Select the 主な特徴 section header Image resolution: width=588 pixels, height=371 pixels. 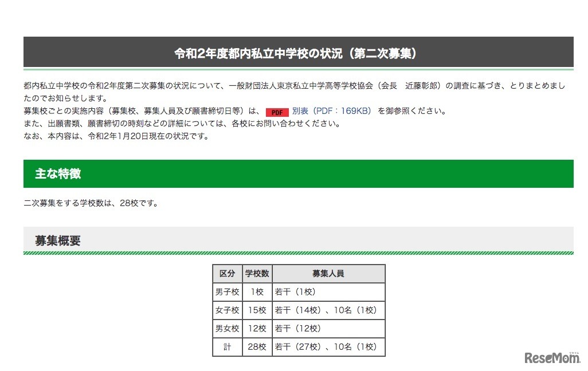click(x=57, y=173)
